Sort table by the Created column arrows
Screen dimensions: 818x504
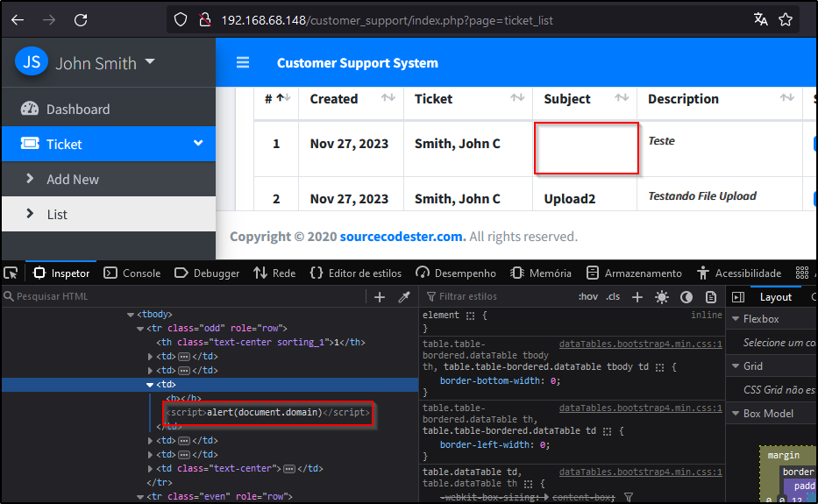pos(388,97)
